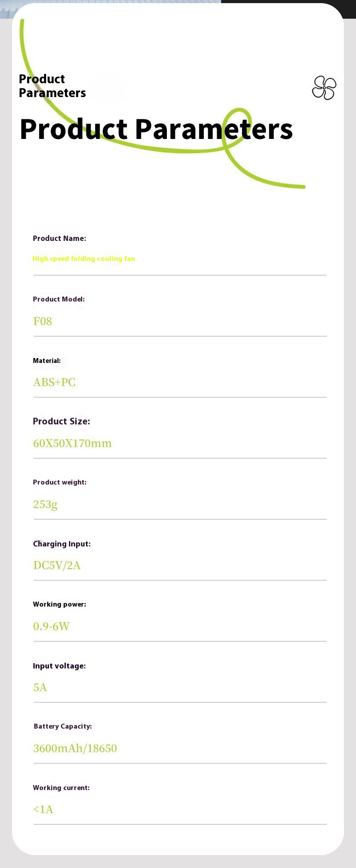Image resolution: width=356 pixels, height=868 pixels.
Task: Select the Working power label
Action: click(x=59, y=604)
